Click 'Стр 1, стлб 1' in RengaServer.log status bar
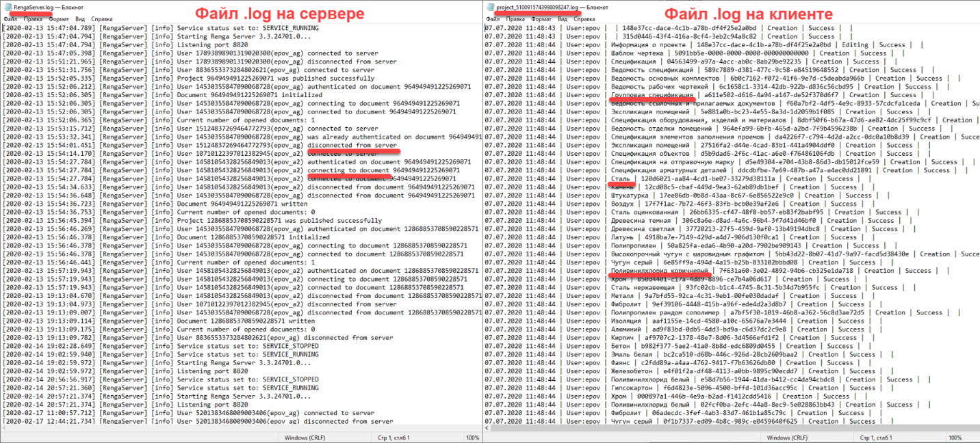980x443 pixels. point(394,438)
